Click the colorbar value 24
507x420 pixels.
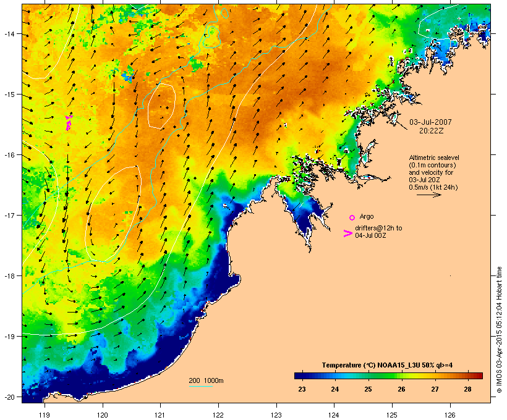(335, 389)
